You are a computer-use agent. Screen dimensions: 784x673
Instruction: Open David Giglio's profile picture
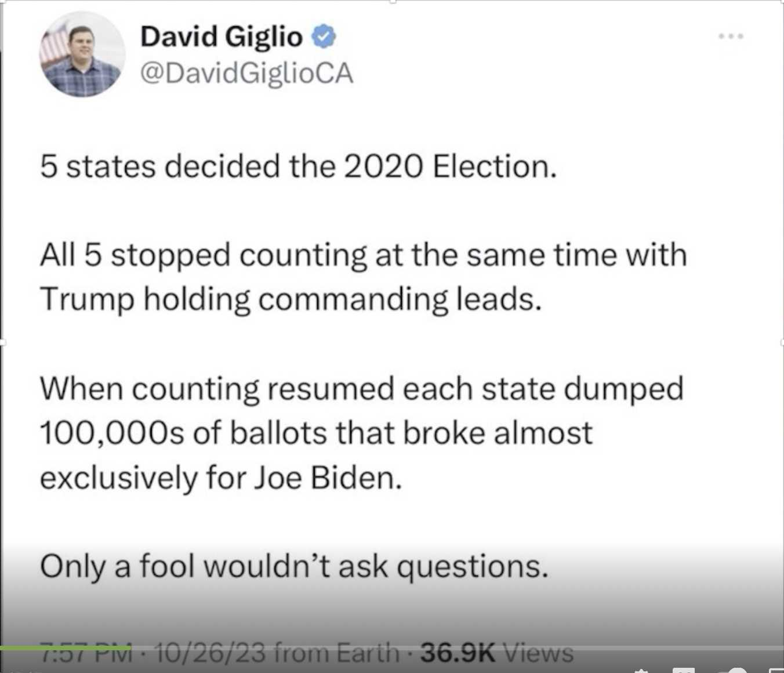click(82, 54)
